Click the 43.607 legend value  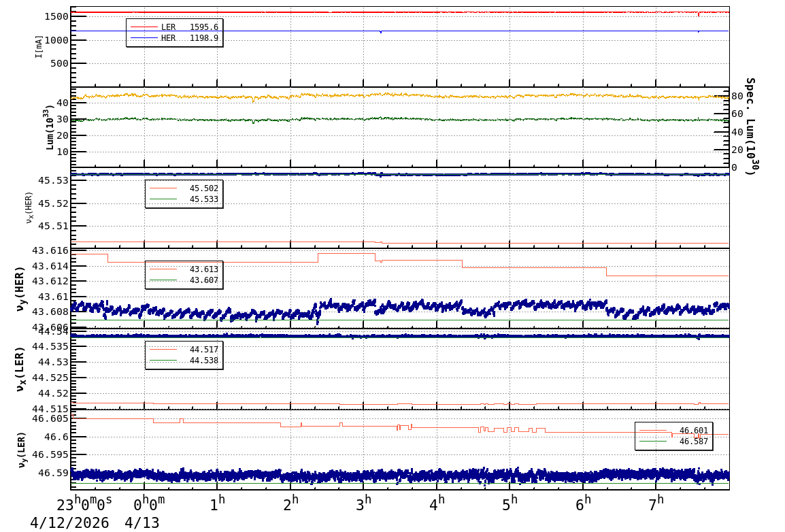point(203,280)
